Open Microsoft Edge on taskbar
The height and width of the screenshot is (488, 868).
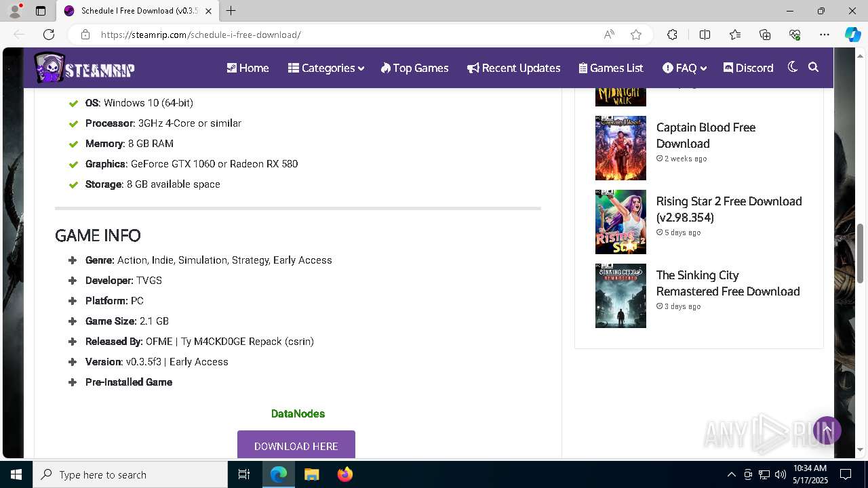click(x=279, y=474)
